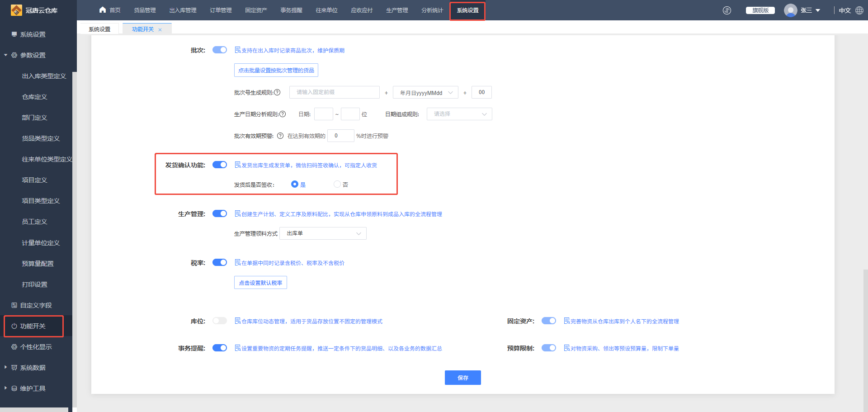Image resolution: width=868 pixels, height=412 pixels.
Task: Click the document icon before 创建生产计划
Action: tap(237, 214)
